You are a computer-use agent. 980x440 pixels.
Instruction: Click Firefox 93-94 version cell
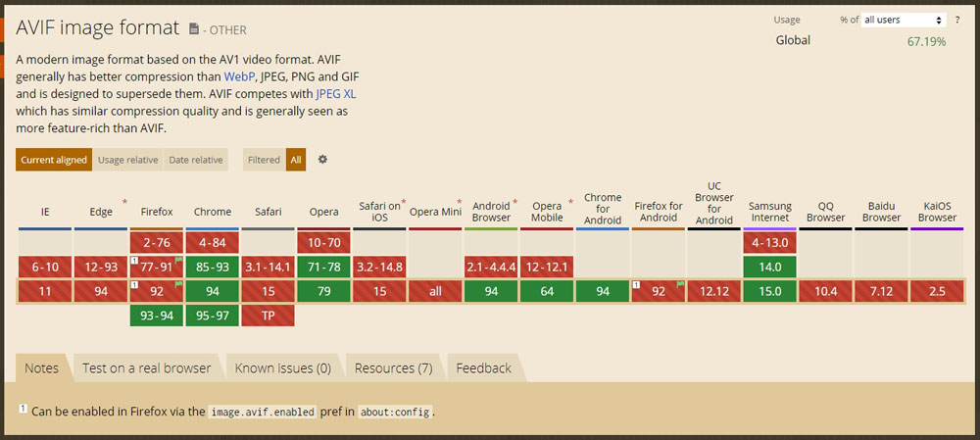coord(156,316)
